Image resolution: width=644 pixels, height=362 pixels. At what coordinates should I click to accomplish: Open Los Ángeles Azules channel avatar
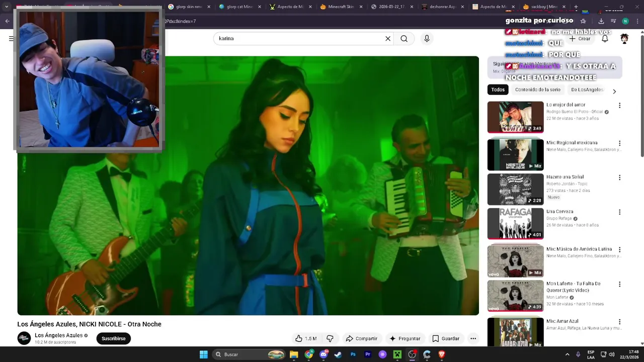coord(24,338)
